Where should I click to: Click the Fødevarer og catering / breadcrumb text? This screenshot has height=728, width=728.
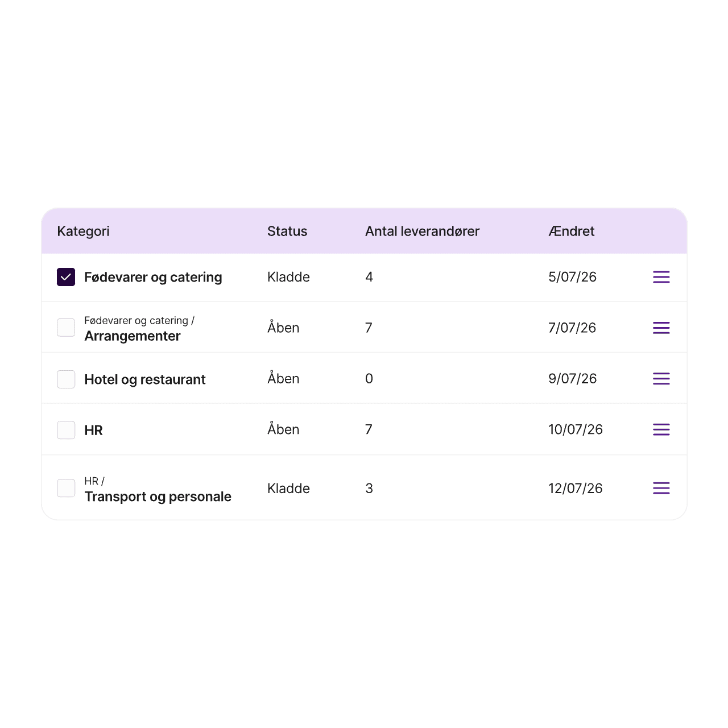(139, 321)
